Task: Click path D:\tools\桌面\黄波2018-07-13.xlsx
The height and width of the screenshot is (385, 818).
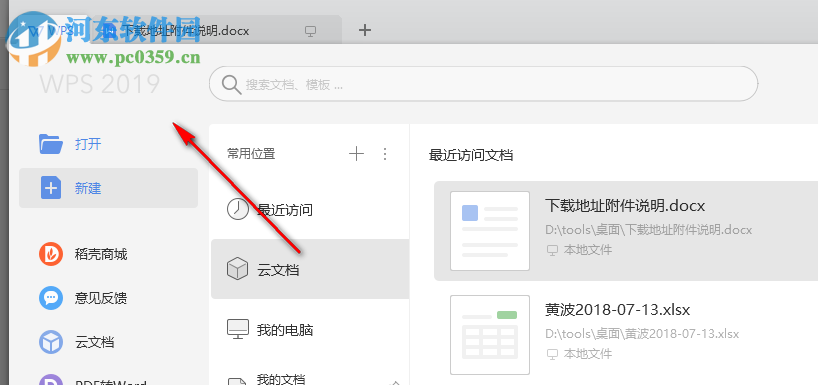Action: [642, 333]
